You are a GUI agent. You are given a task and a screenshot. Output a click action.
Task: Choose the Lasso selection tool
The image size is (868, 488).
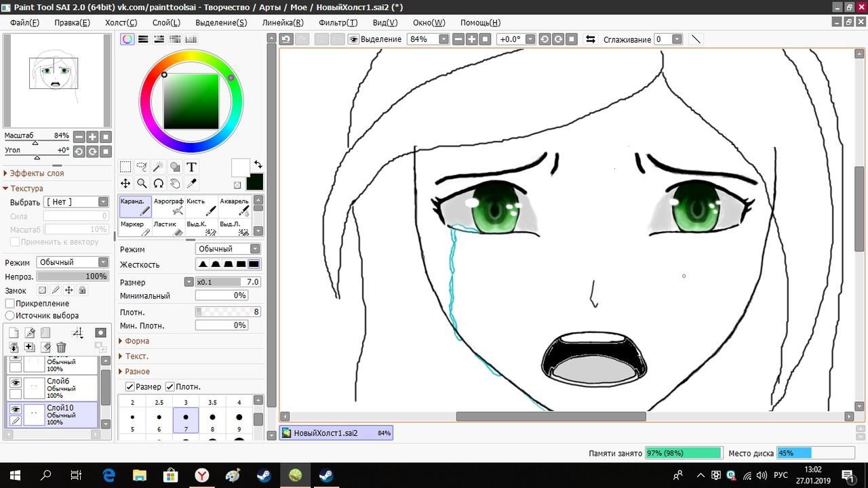pyautogui.click(x=142, y=167)
